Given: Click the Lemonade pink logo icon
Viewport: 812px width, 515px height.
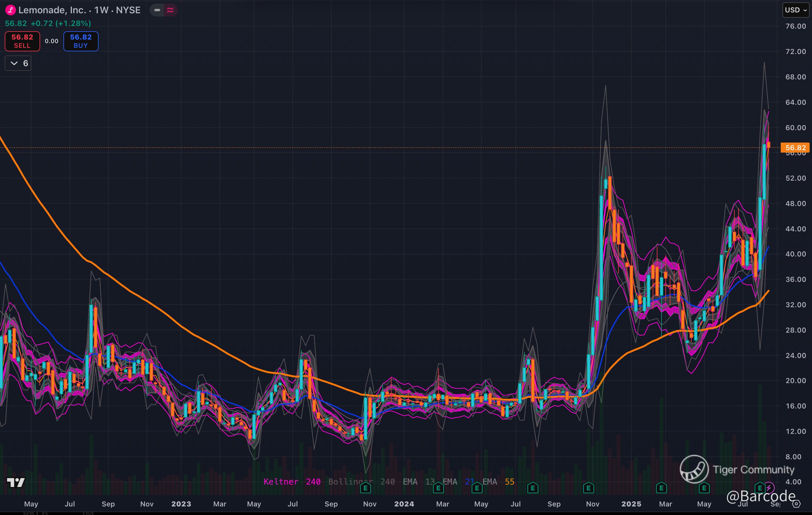Looking at the screenshot, I should click(10, 10).
